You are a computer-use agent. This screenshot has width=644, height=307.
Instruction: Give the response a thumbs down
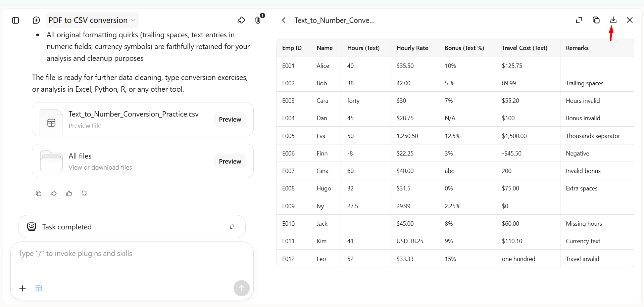point(85,193)
